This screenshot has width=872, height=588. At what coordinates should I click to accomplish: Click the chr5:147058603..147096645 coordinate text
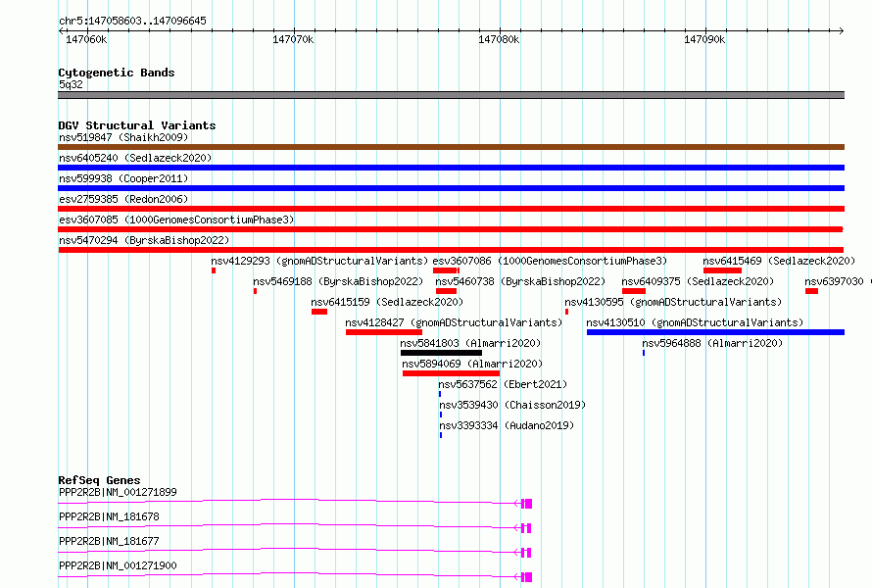click(132, 21)
